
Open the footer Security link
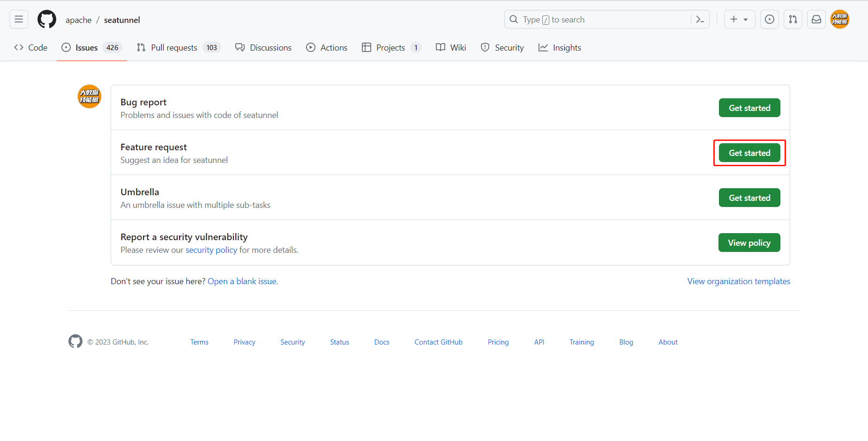(x=292, y=342)
